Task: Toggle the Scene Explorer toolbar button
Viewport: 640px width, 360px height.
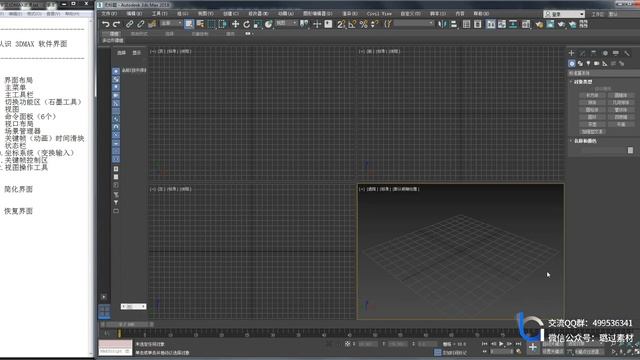Action: point(466,24)
